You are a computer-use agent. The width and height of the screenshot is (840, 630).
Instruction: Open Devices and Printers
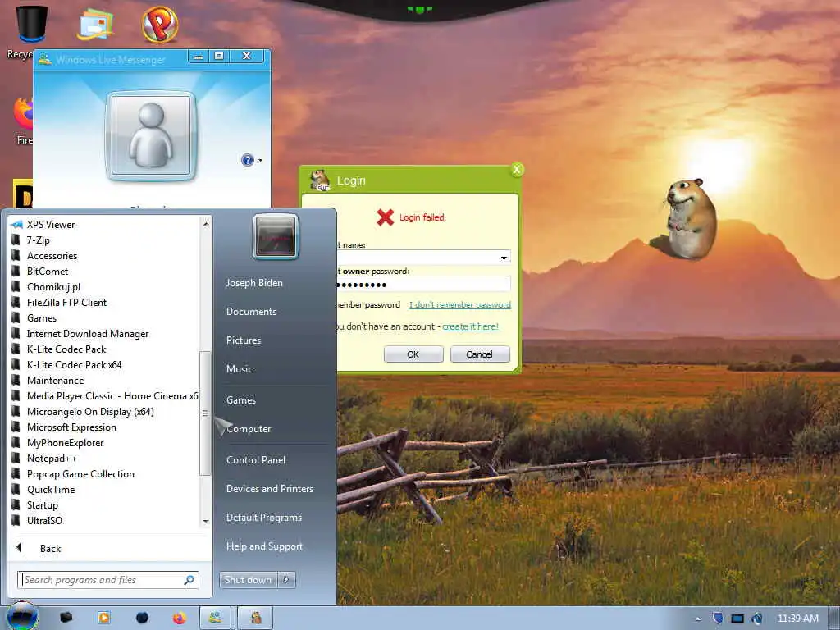pyautogui.click(x=269, y=489)
